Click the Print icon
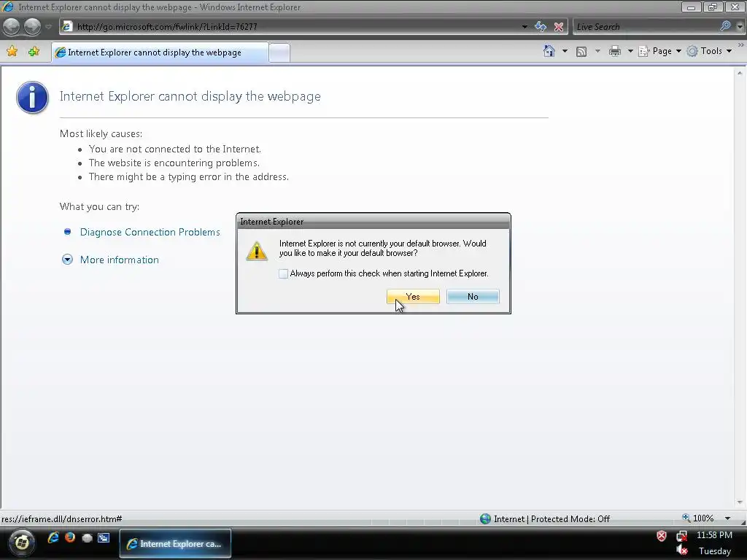The width and height of the screenshot is (747, 560). (x=614, y=51)
